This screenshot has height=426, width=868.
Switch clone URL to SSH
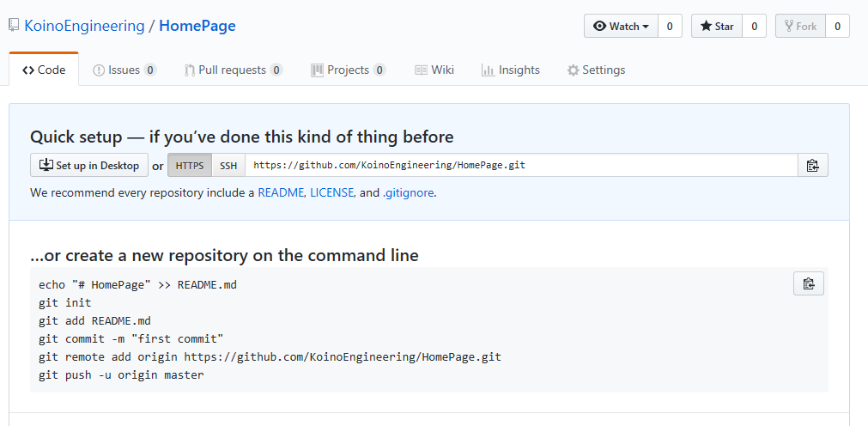pos(228,165)
